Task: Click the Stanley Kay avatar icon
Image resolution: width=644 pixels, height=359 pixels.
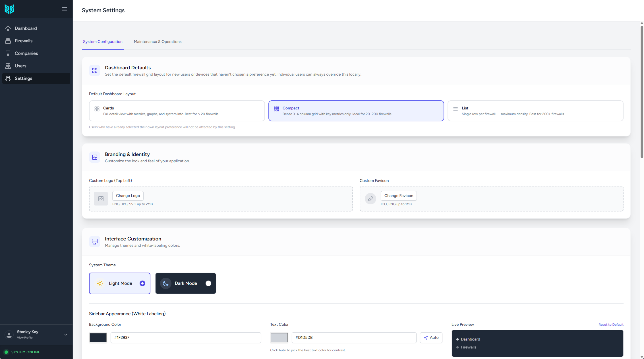Action: [x=9, y=335]
